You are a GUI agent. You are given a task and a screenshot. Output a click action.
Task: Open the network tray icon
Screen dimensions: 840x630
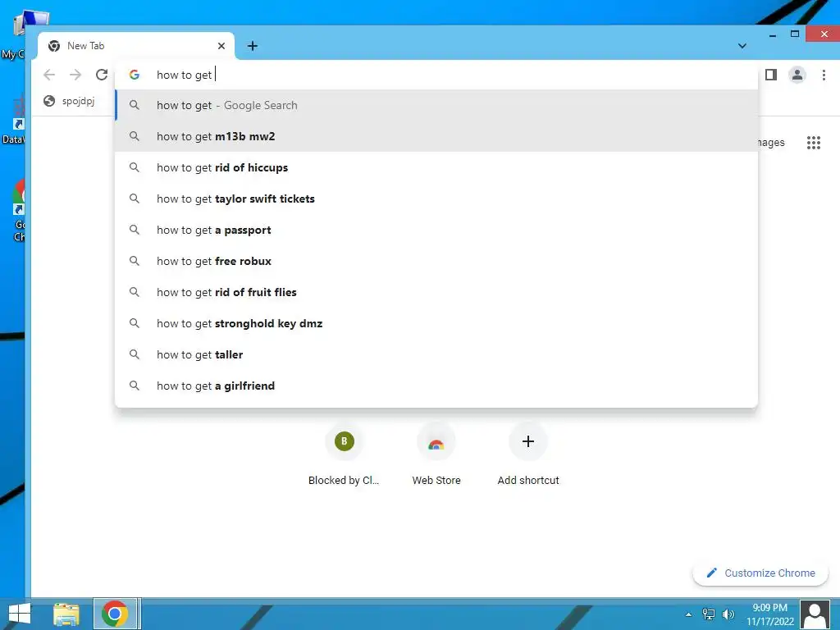[x=708, y=614]
